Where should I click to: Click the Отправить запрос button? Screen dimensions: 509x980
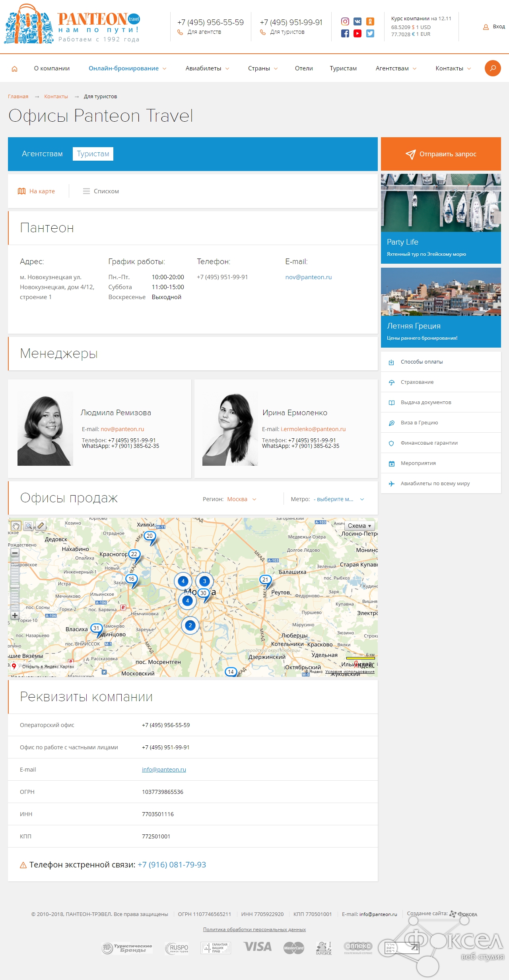tap(441, 154)
